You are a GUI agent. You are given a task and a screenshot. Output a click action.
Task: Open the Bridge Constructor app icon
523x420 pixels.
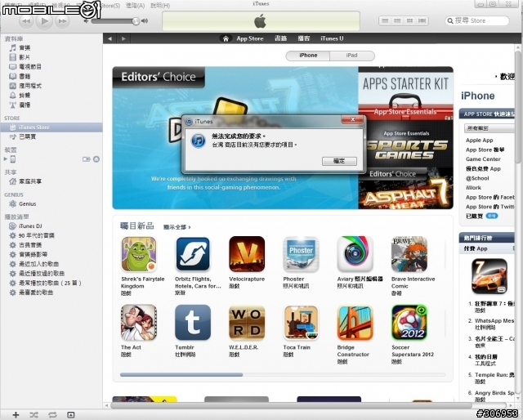tap(355, 323)
